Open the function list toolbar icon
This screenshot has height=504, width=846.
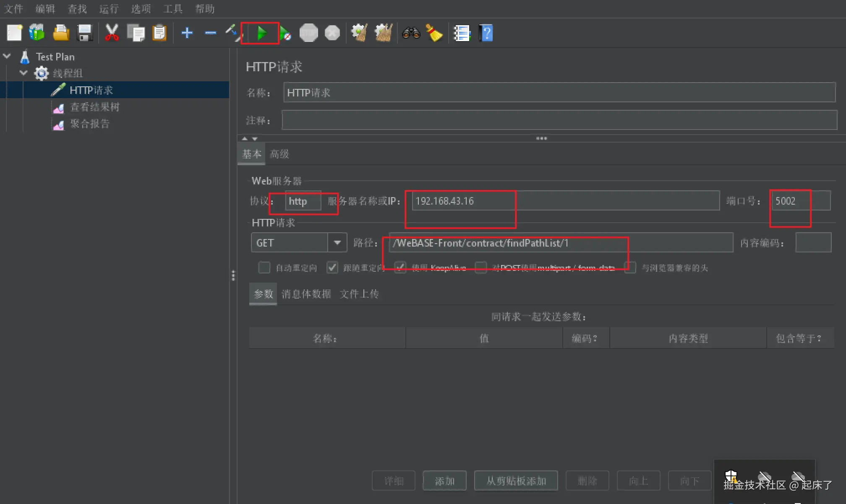click(x=462, y=33)
